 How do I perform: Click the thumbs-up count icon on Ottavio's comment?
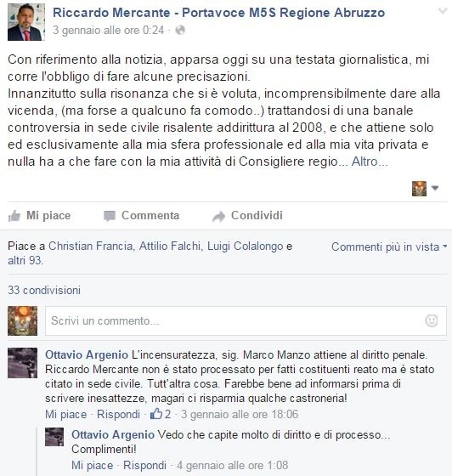[x=156, y=414]
